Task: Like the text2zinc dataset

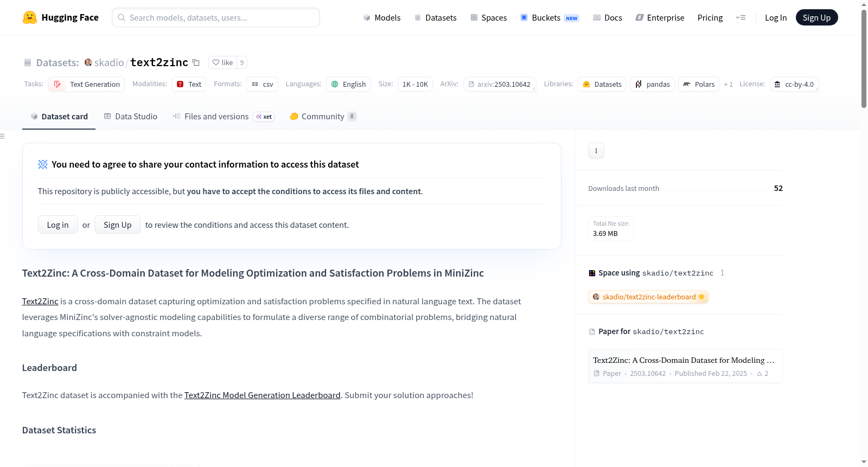Action: (222, 62)
